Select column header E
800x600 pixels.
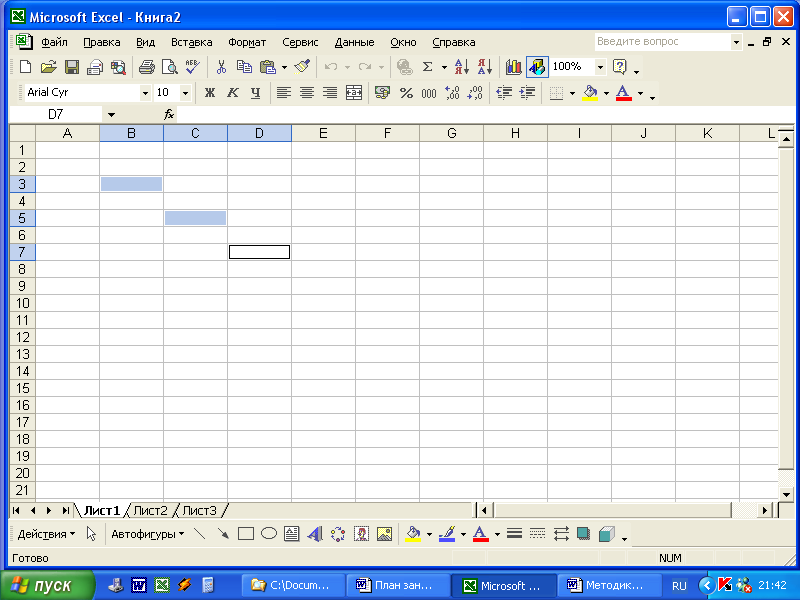(x=323, y=133)
